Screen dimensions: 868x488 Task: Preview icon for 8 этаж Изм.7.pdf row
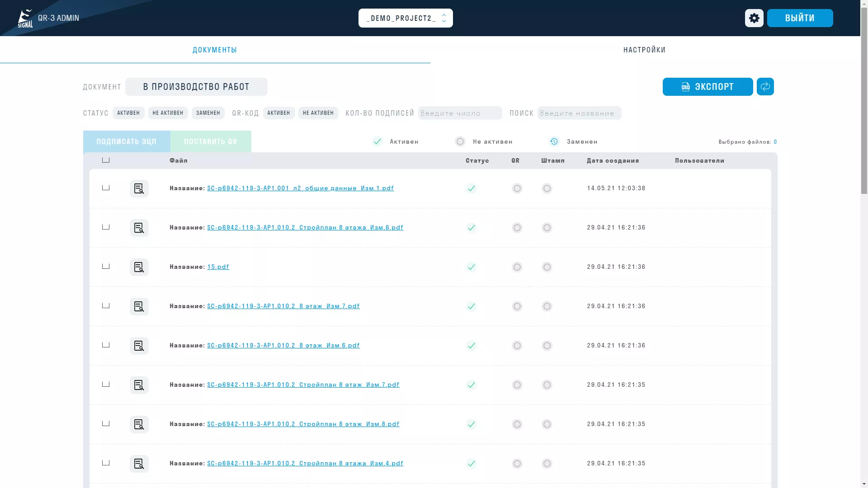point(139,306)
